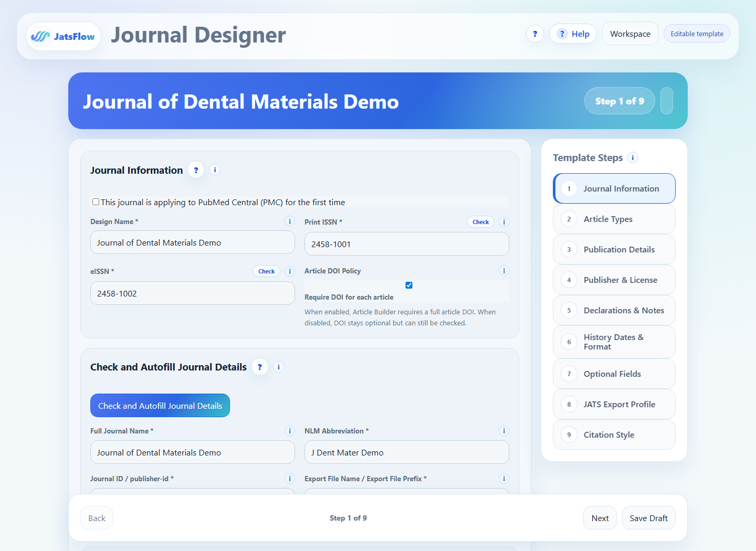The image size is (756, 551).
Task: Click info icon for Article DOI Policy
Action: click(504, 271)
